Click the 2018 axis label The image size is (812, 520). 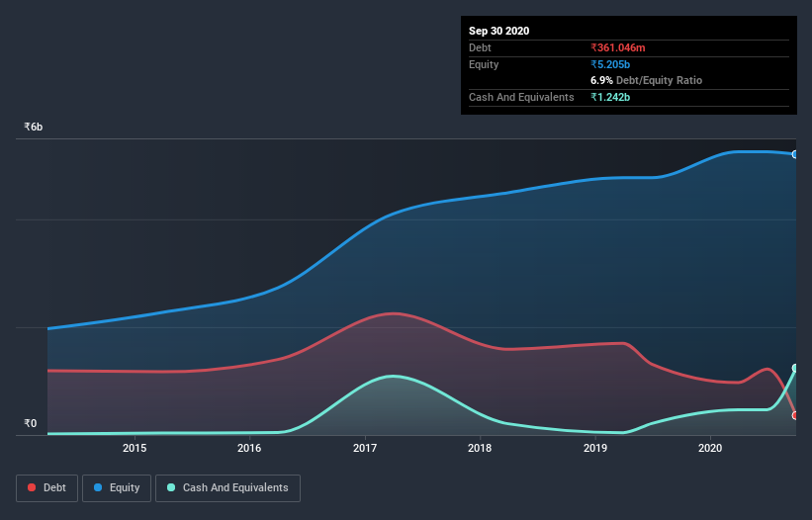pos(480,448)
